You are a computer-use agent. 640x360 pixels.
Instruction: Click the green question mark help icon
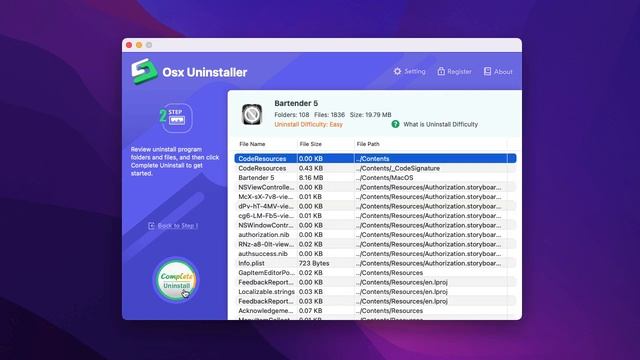click(395, 124)
